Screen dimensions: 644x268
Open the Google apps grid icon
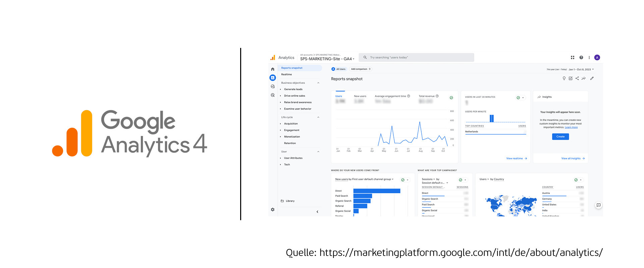(573, 58)
